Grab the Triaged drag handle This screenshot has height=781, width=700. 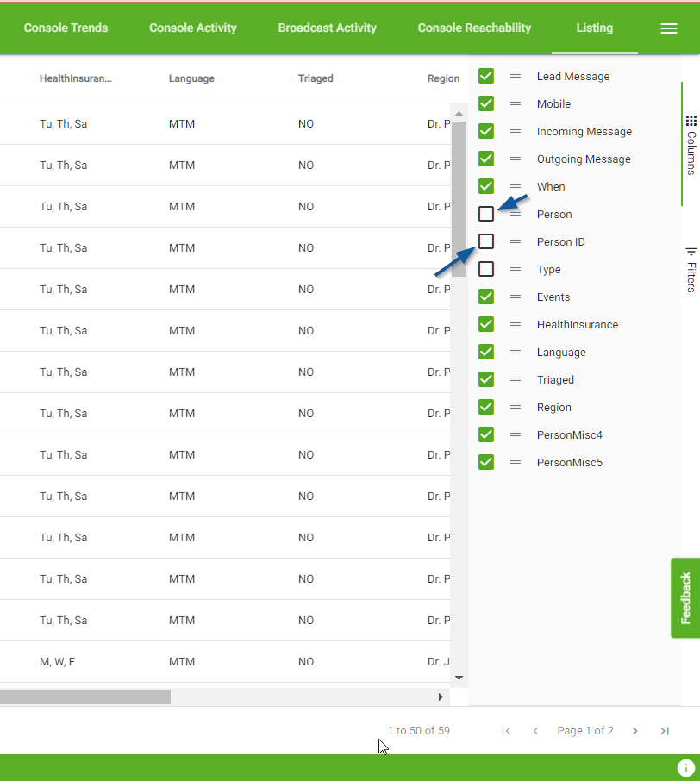pos(516,379)
